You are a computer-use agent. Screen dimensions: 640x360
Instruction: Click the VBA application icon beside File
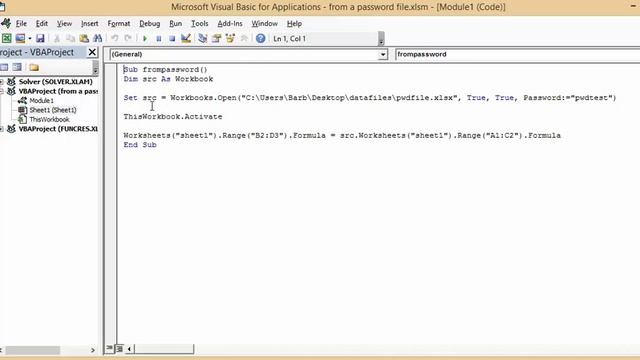[x=6, y=23]
